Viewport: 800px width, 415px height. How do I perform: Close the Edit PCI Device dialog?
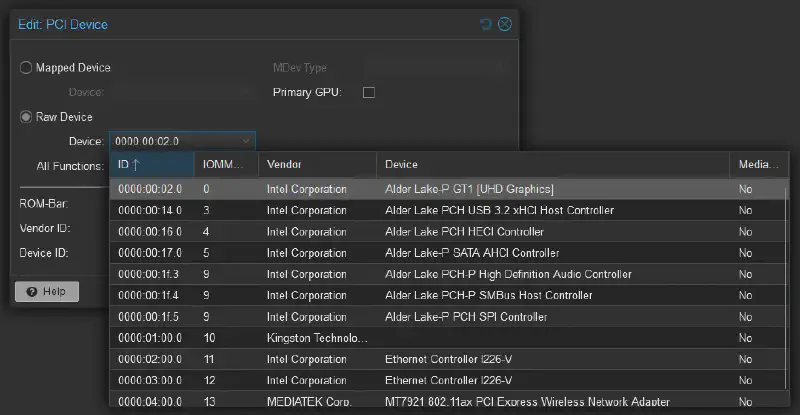pyautogui.click(x=504, y=24)
